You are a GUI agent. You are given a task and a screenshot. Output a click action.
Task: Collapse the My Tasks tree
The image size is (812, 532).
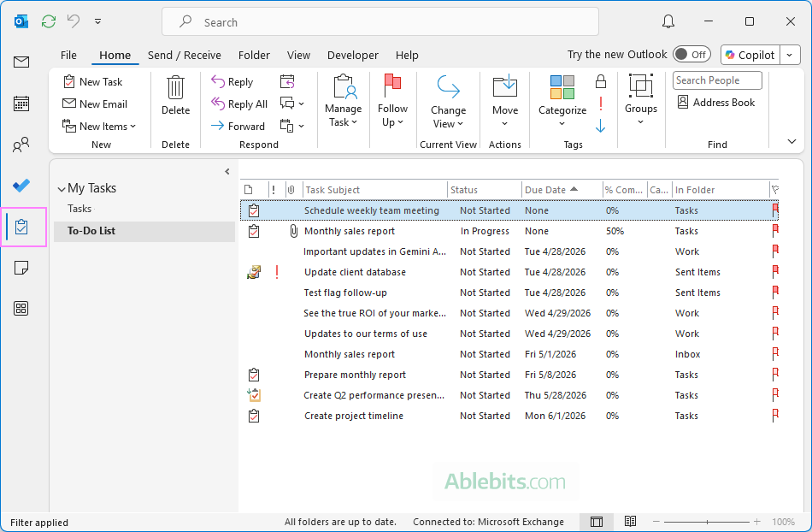pos(62,189)
